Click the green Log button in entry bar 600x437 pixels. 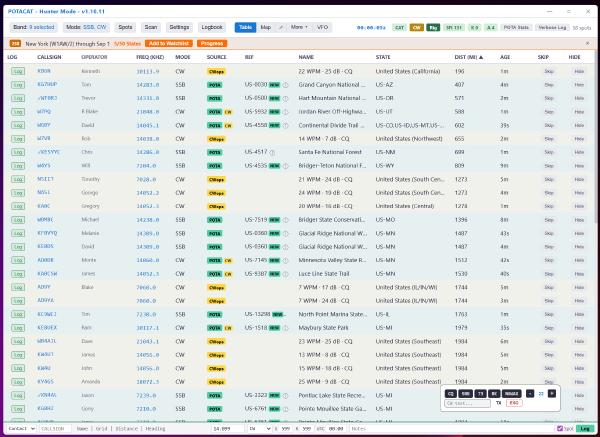585,429
